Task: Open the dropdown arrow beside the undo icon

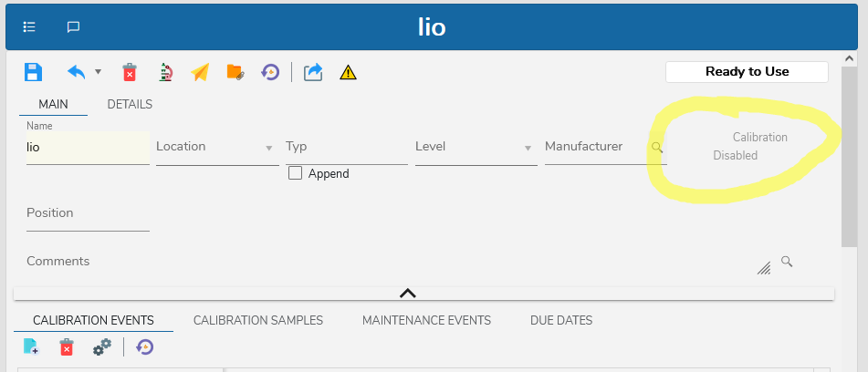Action: (98, 72)
